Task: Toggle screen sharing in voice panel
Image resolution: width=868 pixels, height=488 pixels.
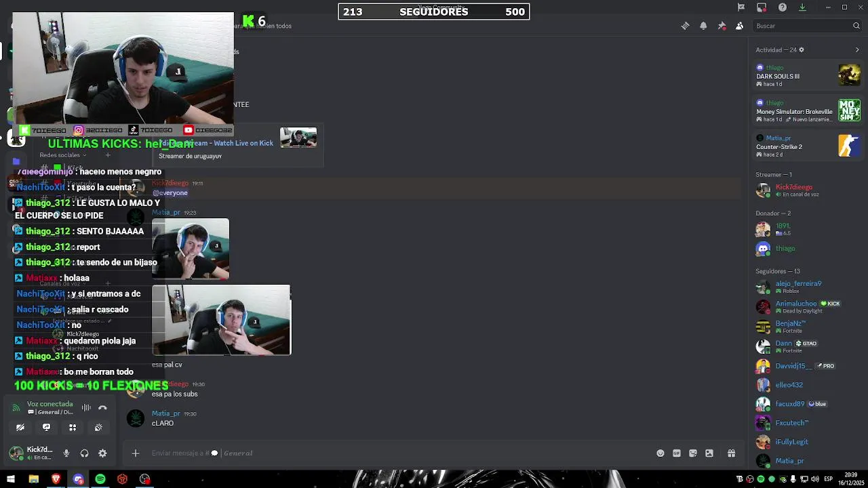Action: click(x=46, y=428)
